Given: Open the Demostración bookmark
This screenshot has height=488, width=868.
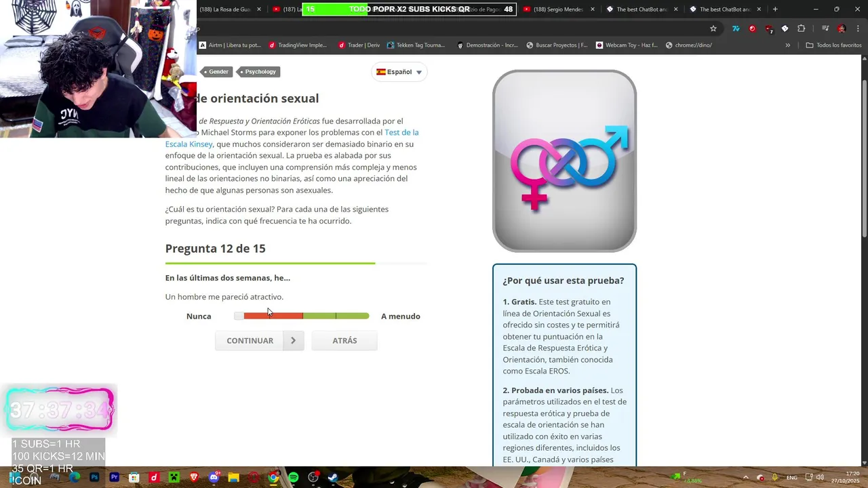Looking at the screenshot, I should click(x=488, y=45).
